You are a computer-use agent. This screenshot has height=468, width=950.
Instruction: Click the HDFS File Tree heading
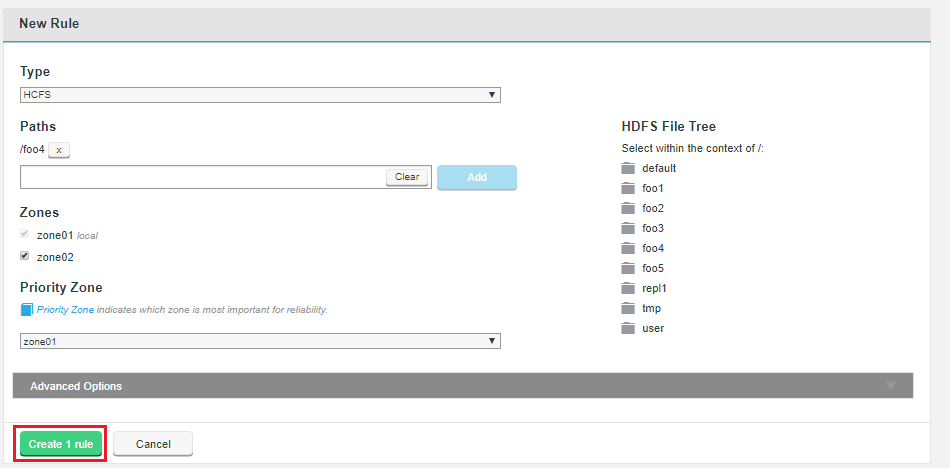point(669,127)
